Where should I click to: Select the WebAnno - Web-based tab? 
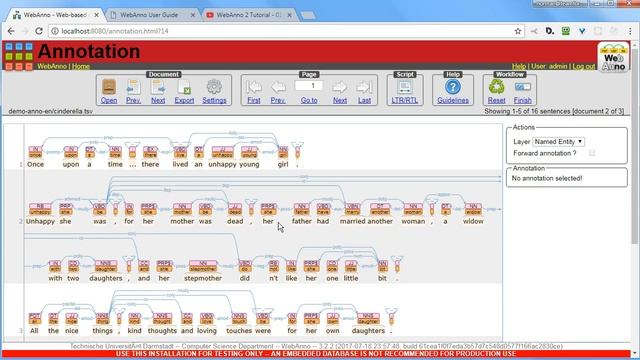[55, 15]
